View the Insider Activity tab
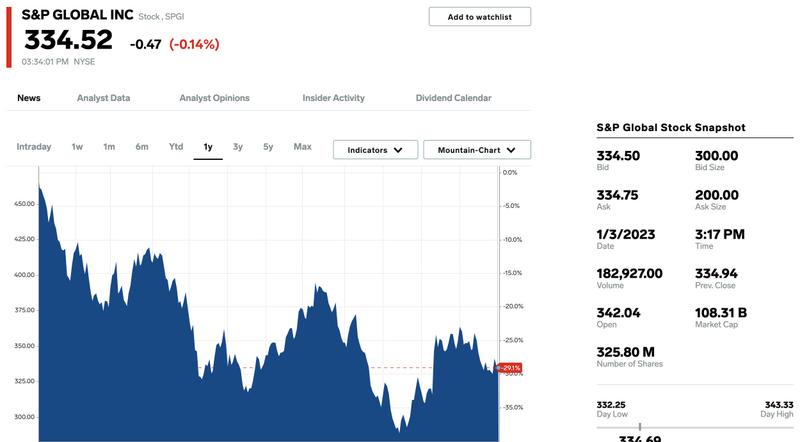 click(334, 98)
